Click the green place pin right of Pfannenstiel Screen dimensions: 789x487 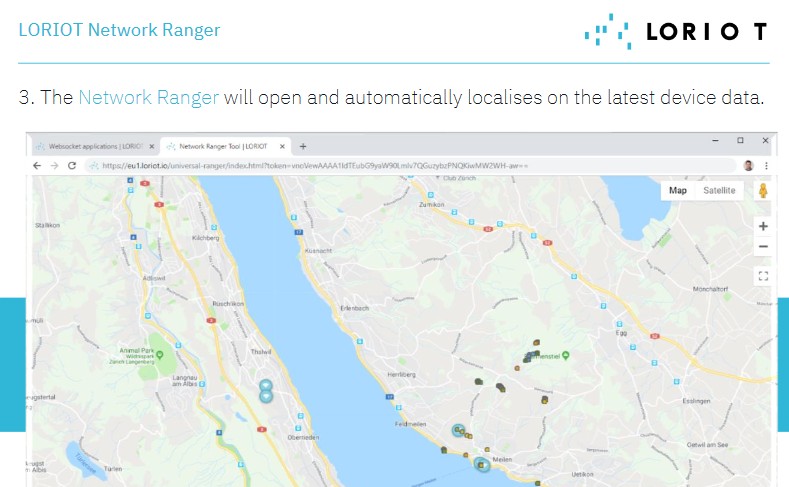coord(566,355)
